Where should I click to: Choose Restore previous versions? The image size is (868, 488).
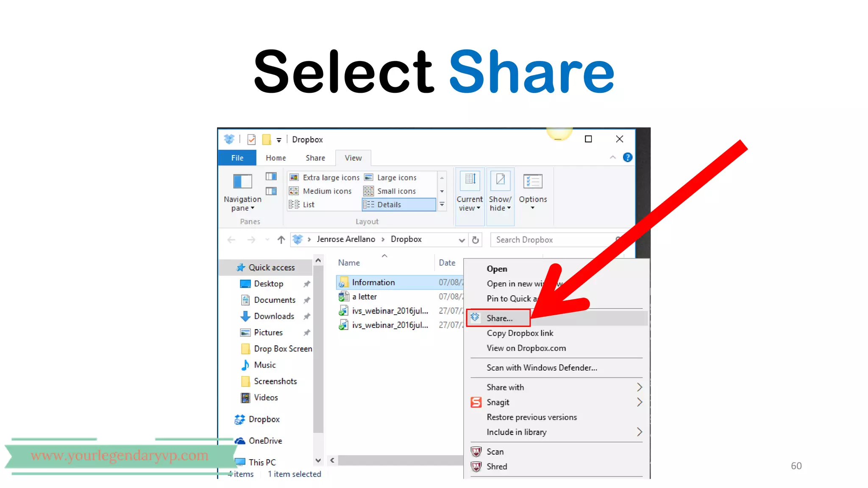point(531,417)
